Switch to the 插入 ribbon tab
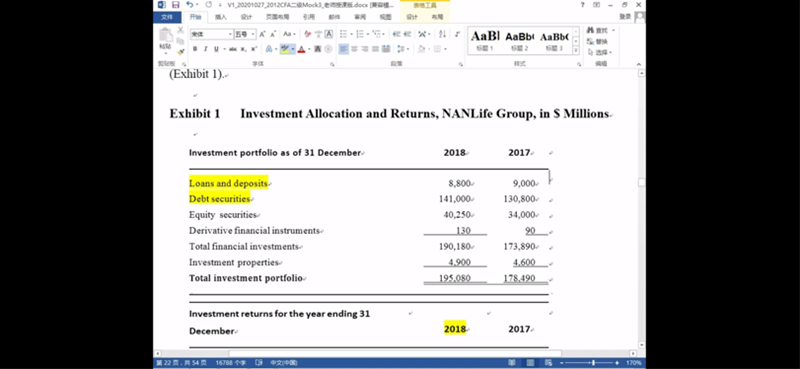Image resolution: width=800 pixels, height=369 pixels. [221, 17]
